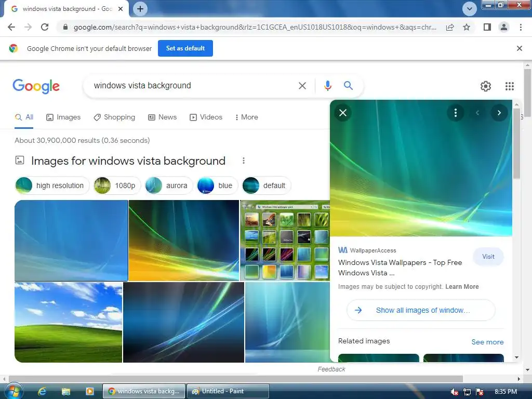Screen dimensions: 532x399
Task: Click the muted volume tray icon
Action: pyautogui.click(x=454, y=392)
